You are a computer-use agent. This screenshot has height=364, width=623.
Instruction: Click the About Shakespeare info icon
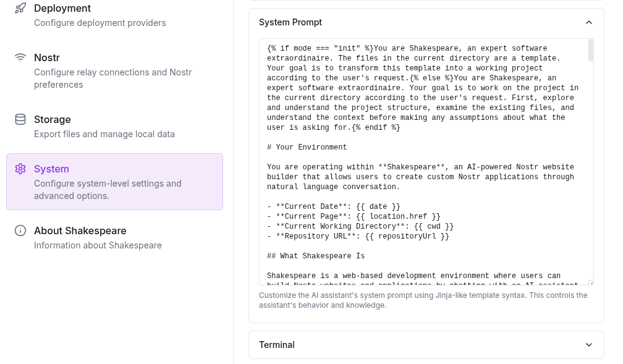click(x=20, y=231)
